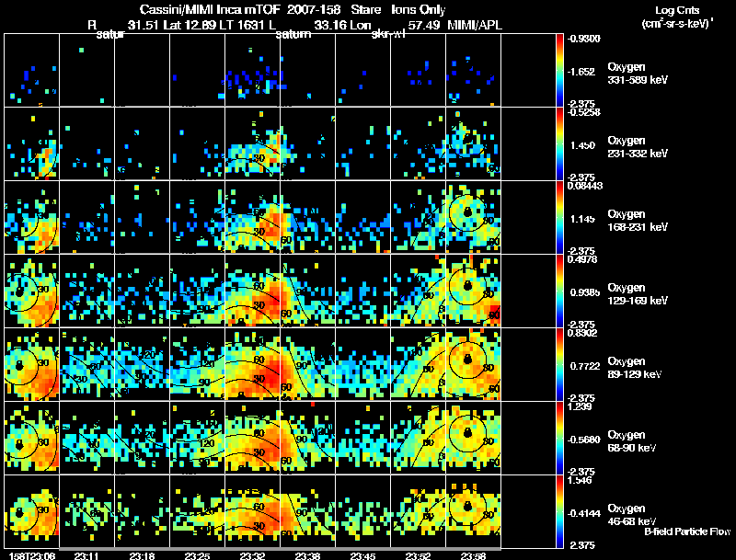Click the 23:45 time axis label
The image size is (736, 560).
click(x=362, y=555)
